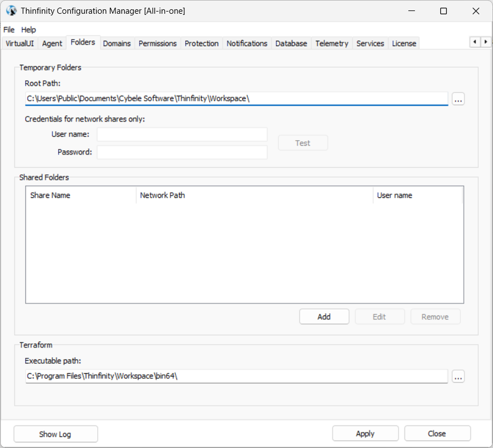Click the Close button at bottom right
This screenshot has height=448, width=493.
point(437,434)
